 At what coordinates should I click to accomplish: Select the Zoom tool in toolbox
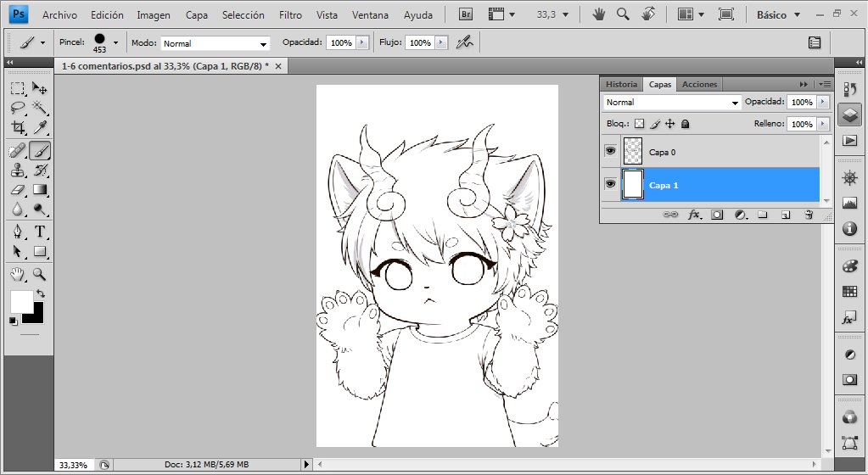[x=39, y=274]
